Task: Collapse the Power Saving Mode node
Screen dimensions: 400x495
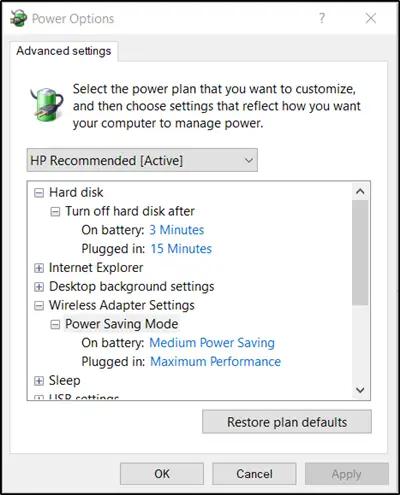Action: (55, 324)
